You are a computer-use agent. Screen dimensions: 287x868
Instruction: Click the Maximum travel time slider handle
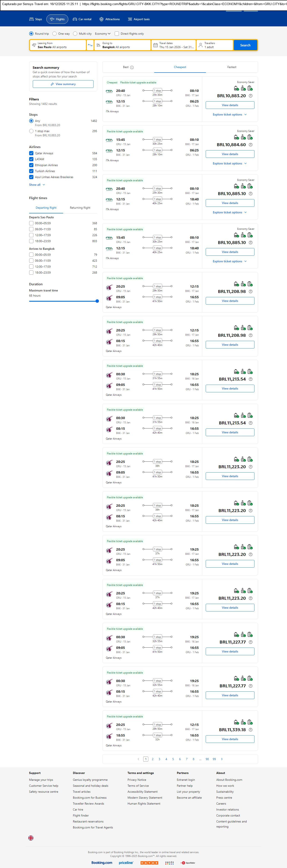(x=97, y=301)
